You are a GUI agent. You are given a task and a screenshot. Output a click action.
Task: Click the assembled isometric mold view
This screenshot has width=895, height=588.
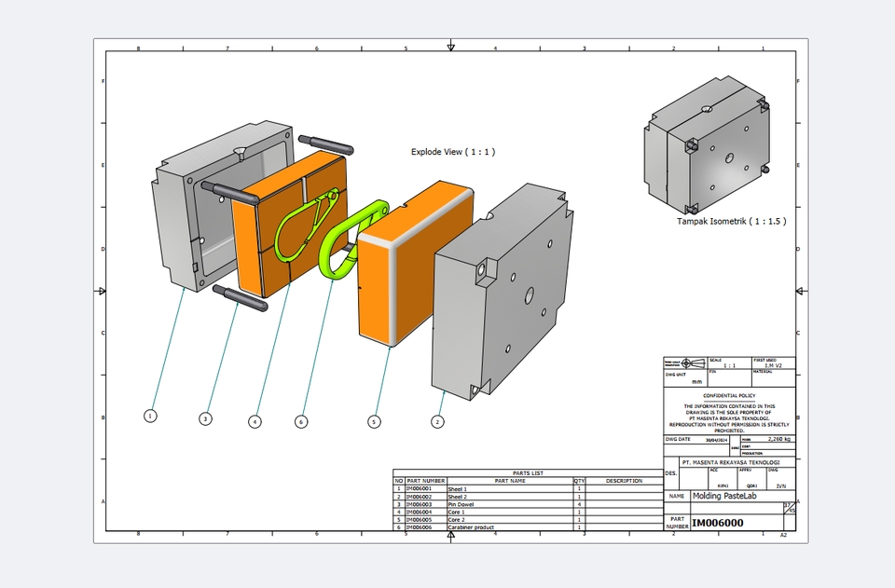tap(708, 146)
